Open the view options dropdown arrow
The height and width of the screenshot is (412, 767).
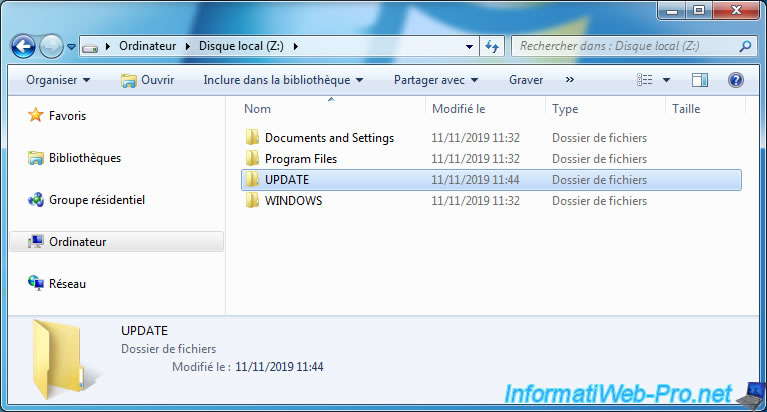(666, 80)
